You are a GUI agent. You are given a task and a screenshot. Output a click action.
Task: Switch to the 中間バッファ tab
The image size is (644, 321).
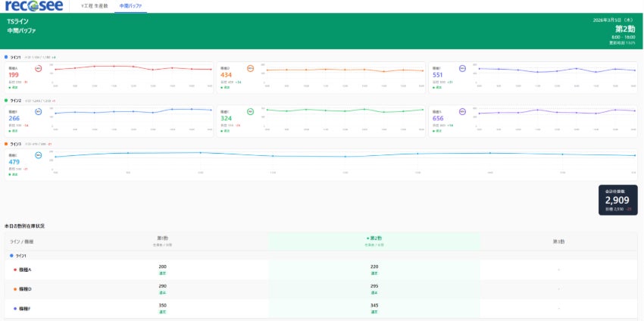130,6
